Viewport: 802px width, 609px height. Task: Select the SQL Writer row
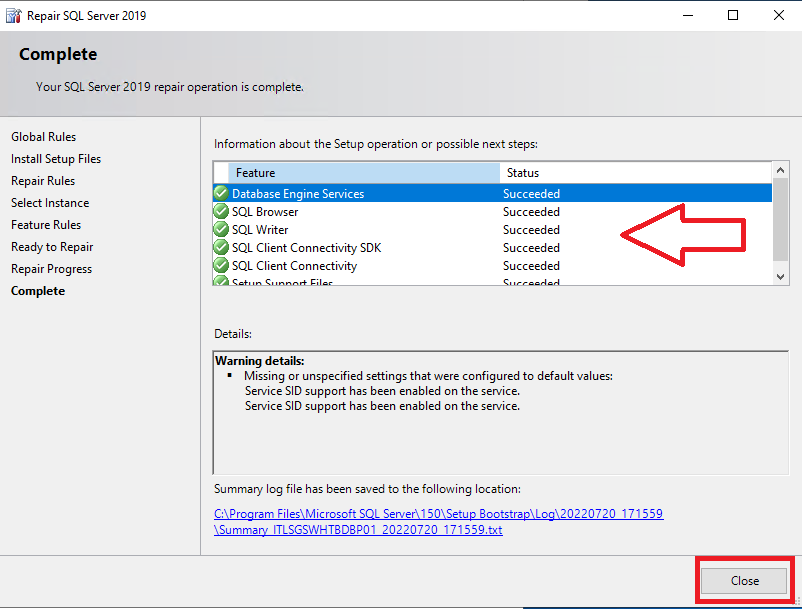(x=493, y=229)
